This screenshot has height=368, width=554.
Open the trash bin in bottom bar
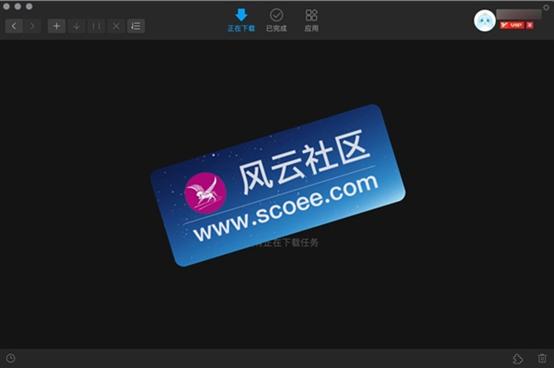(542, 358)
